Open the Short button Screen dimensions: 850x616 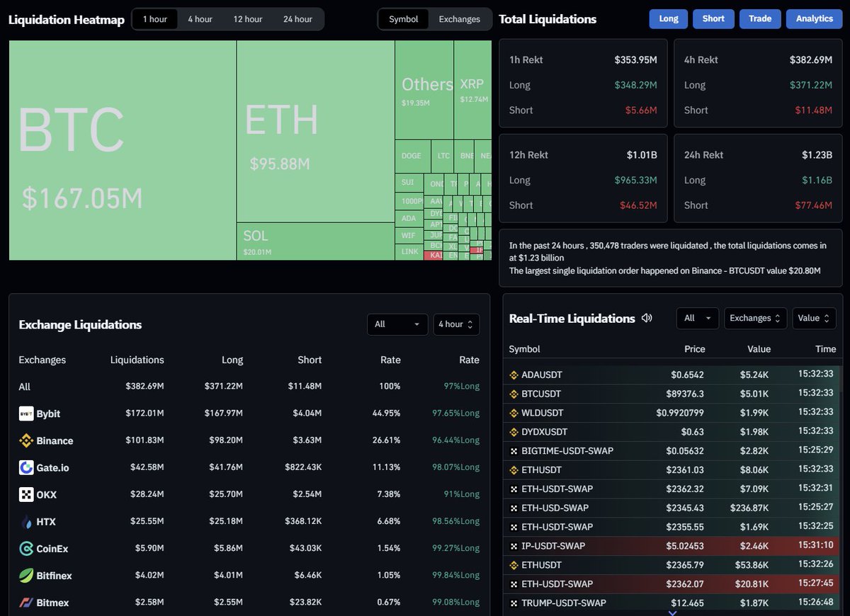(713, 19)
